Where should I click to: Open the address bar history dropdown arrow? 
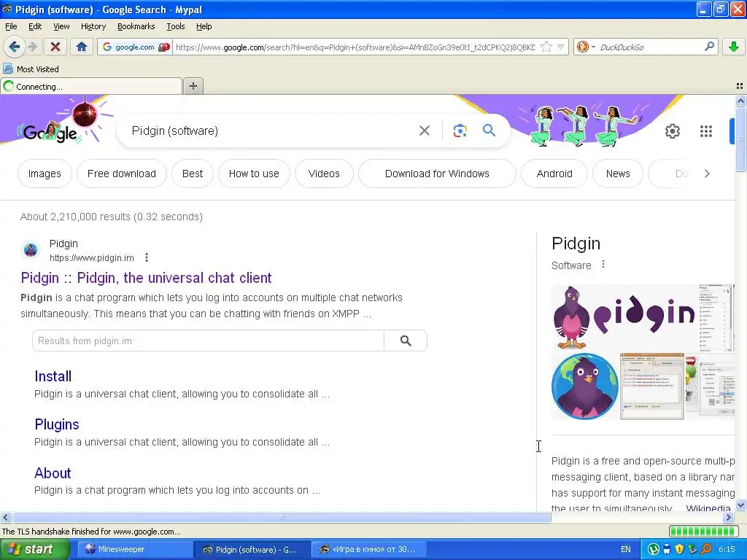(561, 47)
